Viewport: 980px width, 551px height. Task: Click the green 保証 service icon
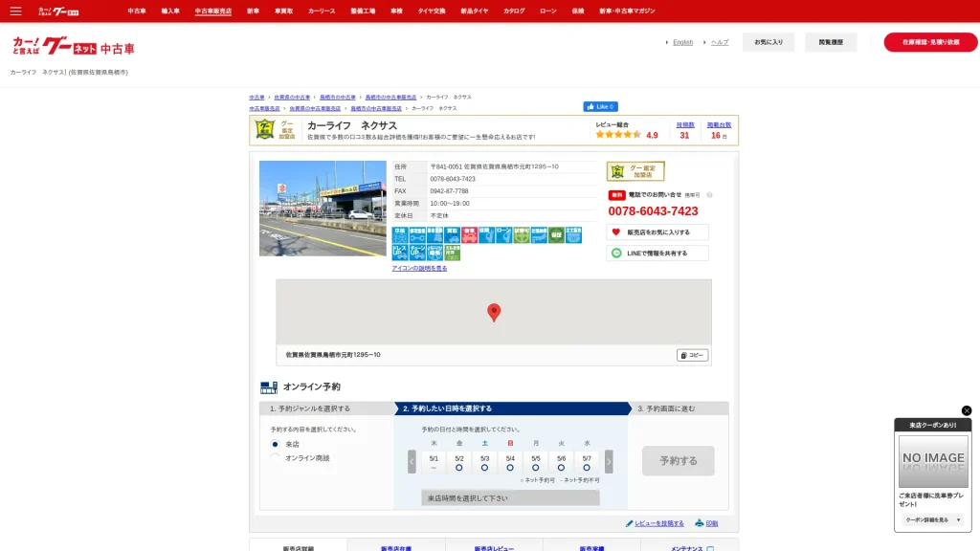point(556,235)
